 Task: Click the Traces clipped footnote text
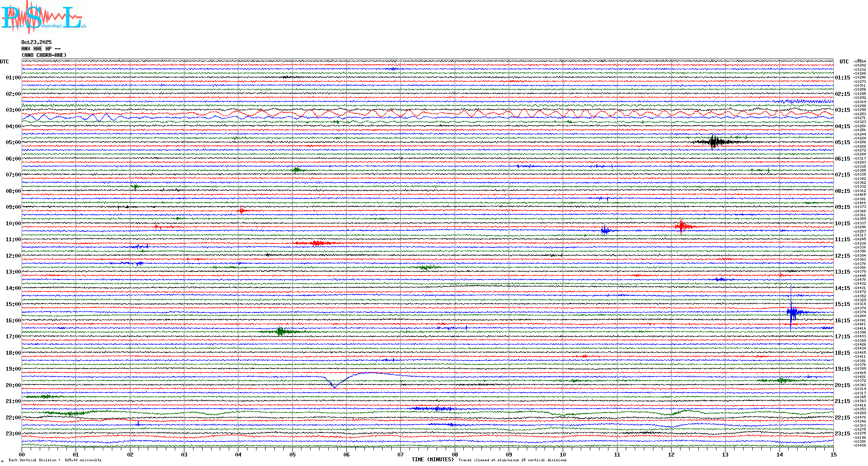(x=512, y=460)
